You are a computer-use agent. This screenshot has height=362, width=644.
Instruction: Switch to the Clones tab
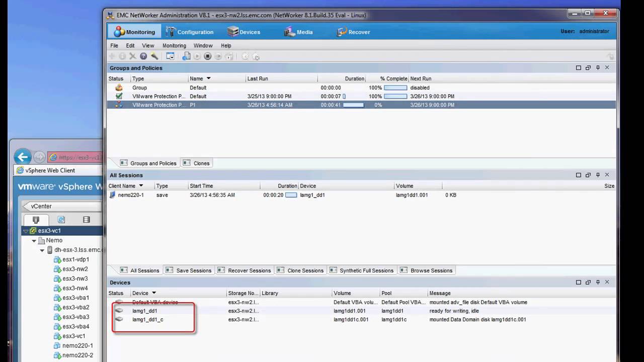click(x=197, y=163)
